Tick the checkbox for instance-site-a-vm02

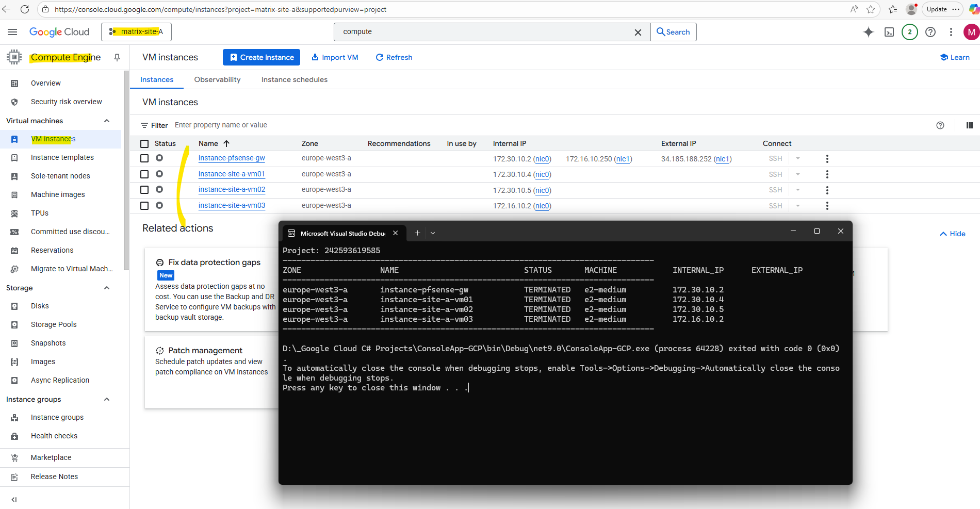pyautogui.click(x=144, y=190)
